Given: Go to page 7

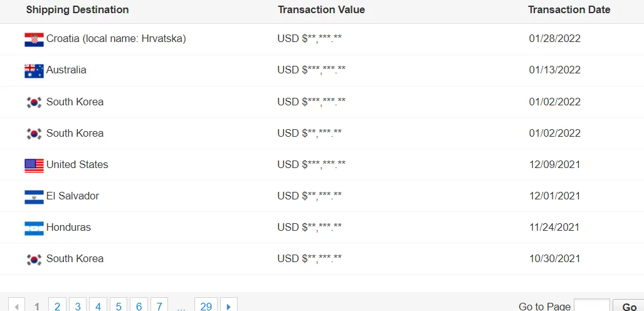Looking at the screenshot, I should (x=159, y=306).
